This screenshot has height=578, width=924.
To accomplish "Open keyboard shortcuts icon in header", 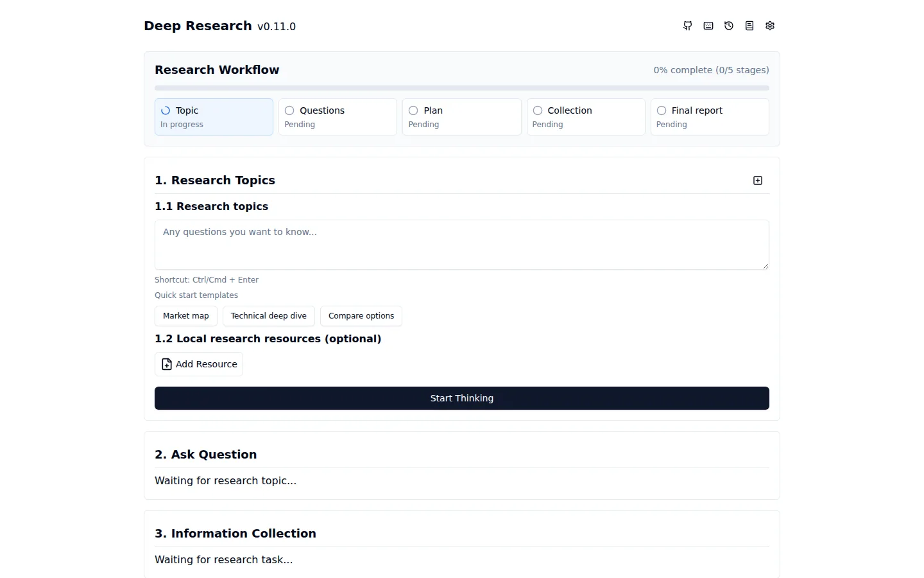I will pyautogui.click(x=708, y=26).
